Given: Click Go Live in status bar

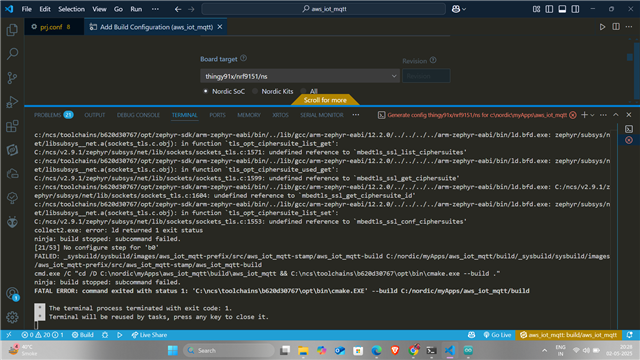Looking at the screenshot, I should click(497, 335).
